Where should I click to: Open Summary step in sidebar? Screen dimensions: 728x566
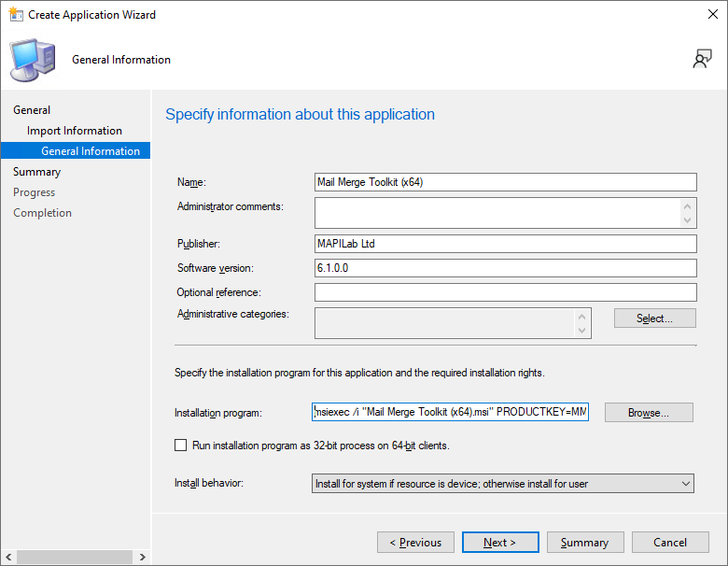click(36, 172)
